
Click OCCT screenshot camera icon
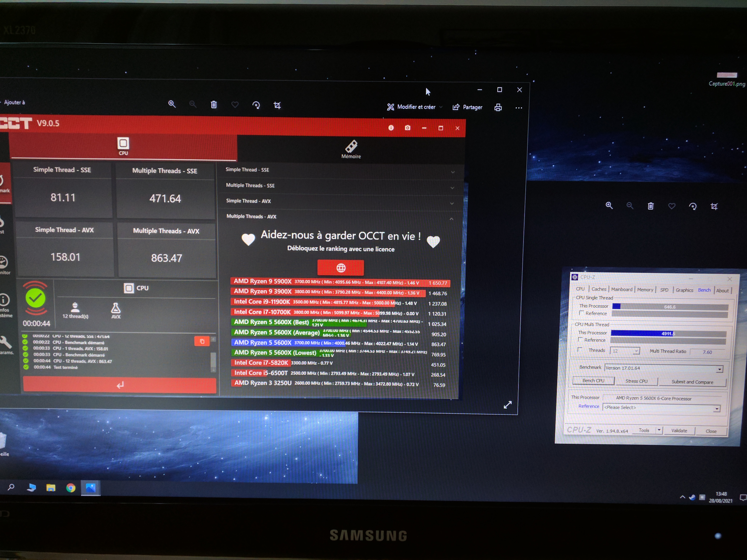(408, 128)
